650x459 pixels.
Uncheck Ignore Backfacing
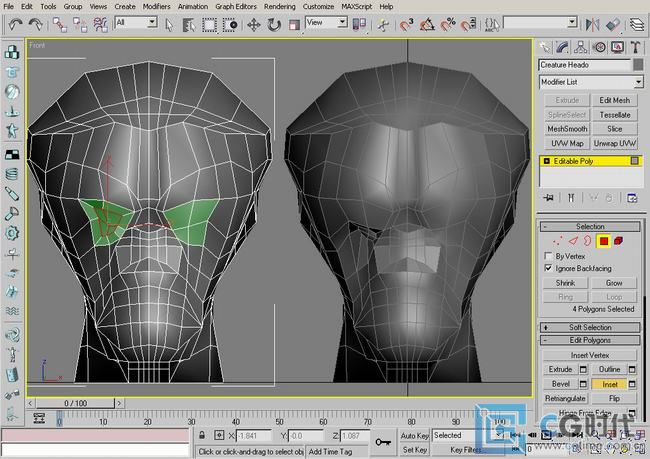tap(548, 268)
